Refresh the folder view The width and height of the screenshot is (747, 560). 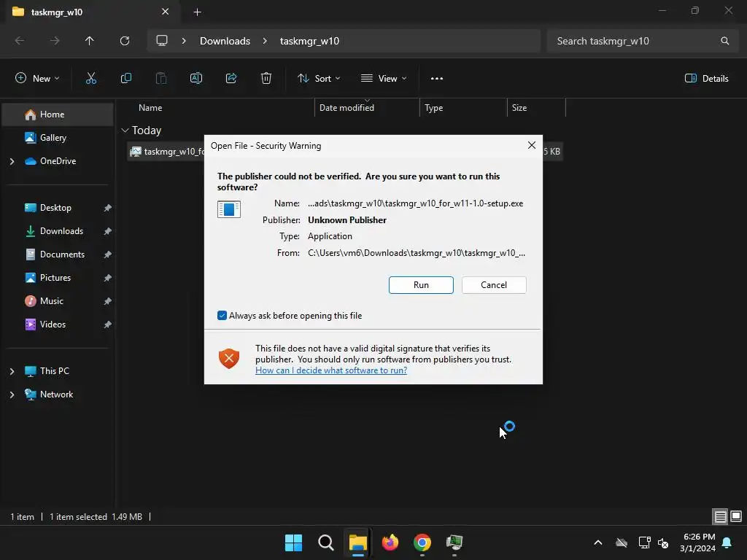[x=125, y=41]
